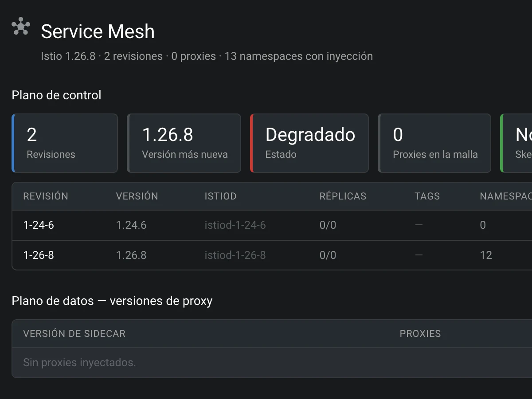Click the Sin proxies inyectados message
The height and width of the screenshot is (399, 532).
(79, 363)
